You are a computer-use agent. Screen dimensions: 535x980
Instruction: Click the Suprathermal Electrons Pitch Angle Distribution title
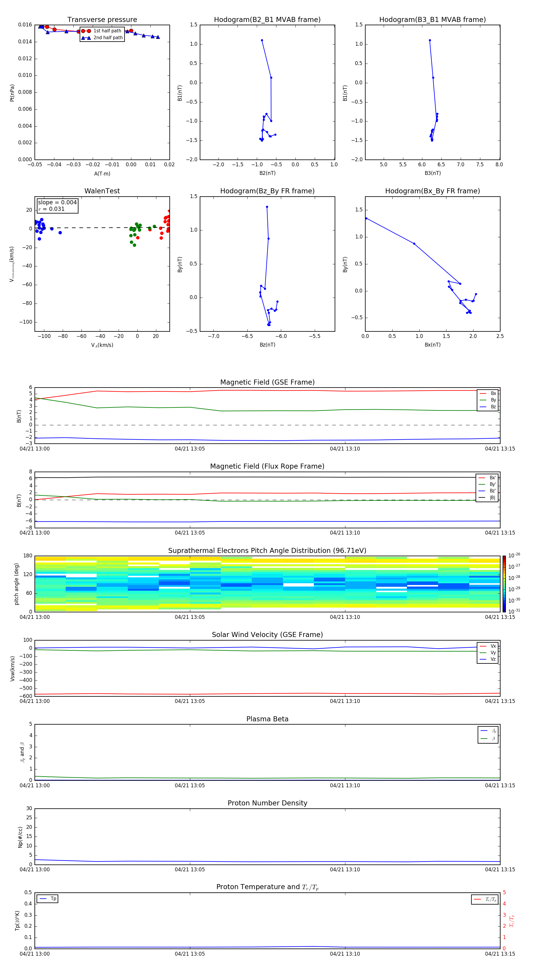coord(267,551)
